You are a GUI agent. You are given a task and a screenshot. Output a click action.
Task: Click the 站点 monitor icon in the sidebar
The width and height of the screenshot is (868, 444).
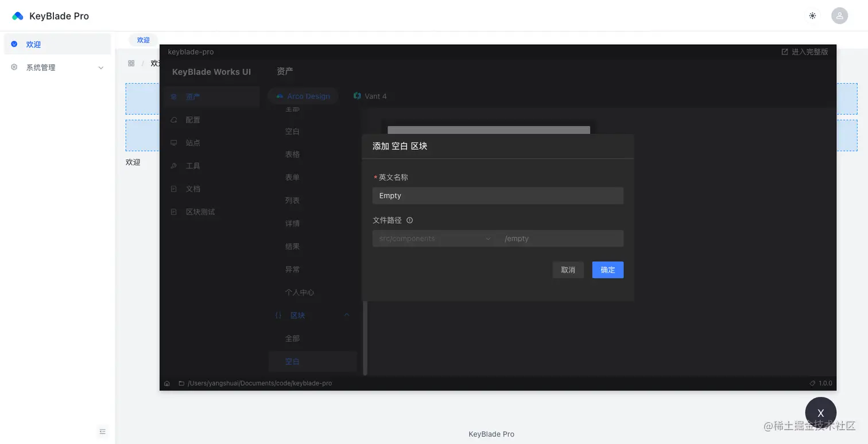[x=173, y=143]
